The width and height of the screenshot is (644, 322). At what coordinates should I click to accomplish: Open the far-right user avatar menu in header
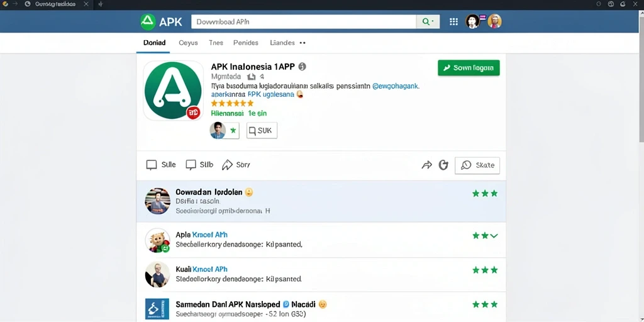click(494, 21)
